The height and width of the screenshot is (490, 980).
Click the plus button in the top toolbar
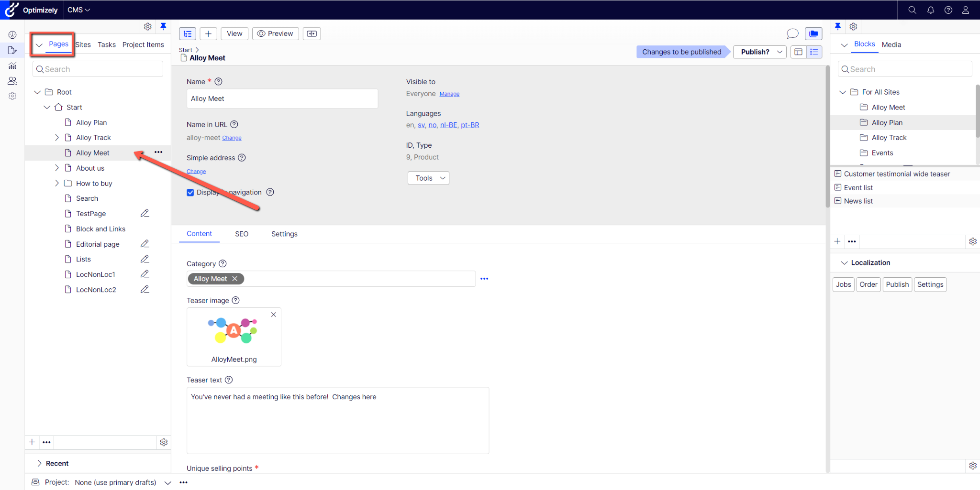[208, 33]
